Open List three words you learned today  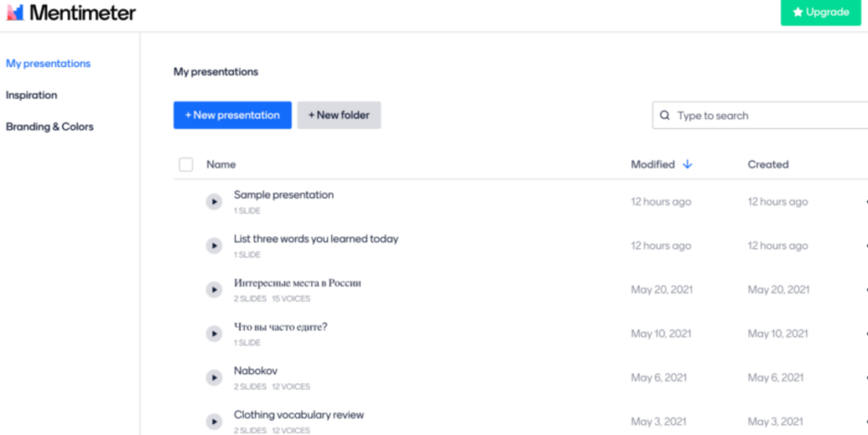click(316, 239)
